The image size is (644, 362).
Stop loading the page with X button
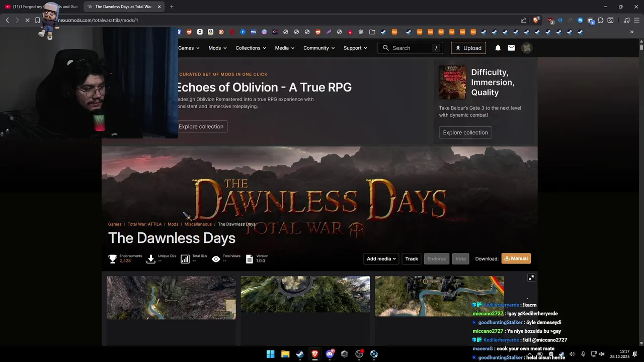point(27,20)
